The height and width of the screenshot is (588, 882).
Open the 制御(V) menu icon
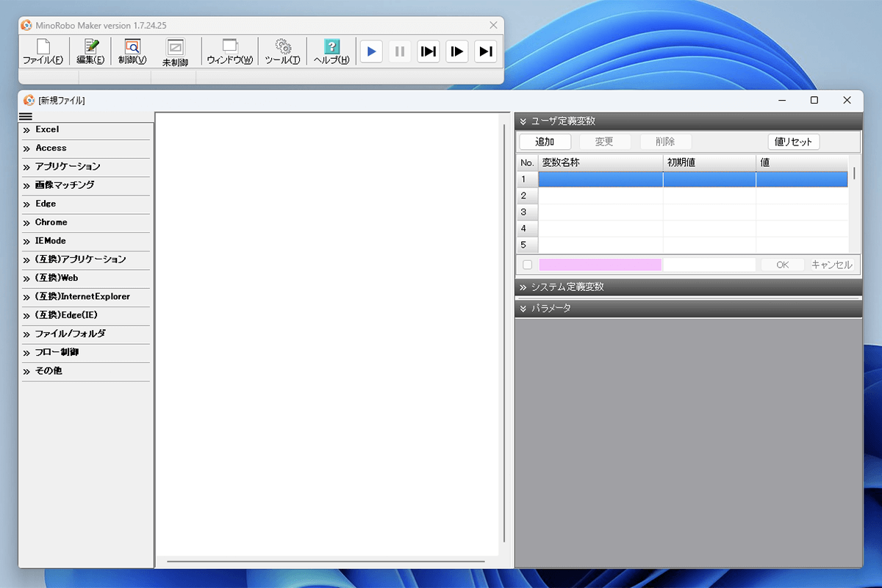click(132, 51)
